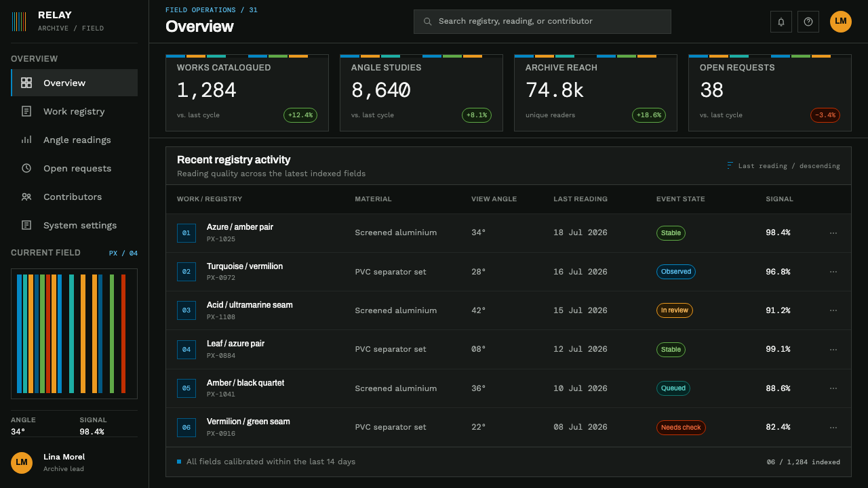Sort by the Event state column header
The height and width of the screenshot is (488, 868).
click(680, 199)
